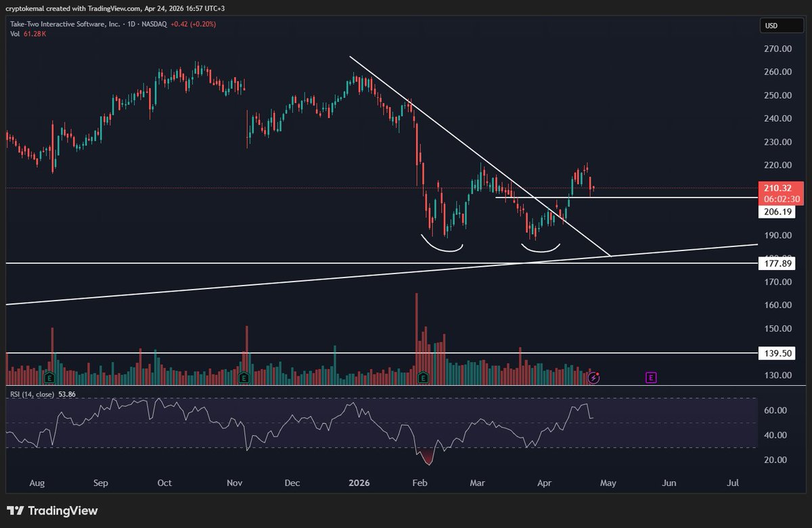Click the Mar label on time axis
Viewport: 812px width, 528px height.
[x=478, y=483]
